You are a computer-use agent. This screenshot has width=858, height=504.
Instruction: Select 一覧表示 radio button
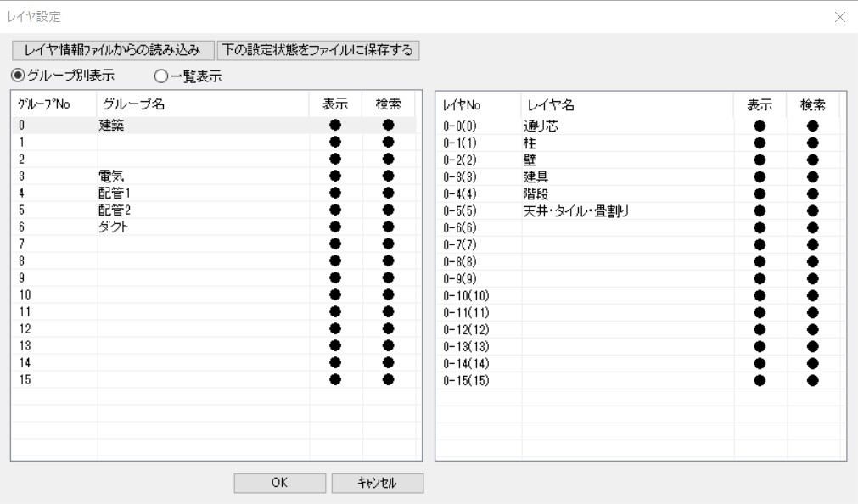[x=188, y=76]
